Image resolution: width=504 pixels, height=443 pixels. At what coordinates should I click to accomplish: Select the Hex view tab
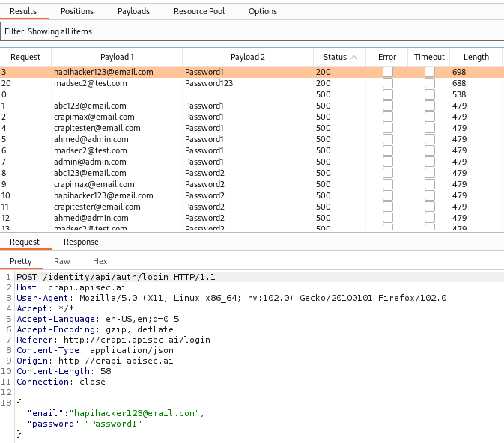coord(100,261)
